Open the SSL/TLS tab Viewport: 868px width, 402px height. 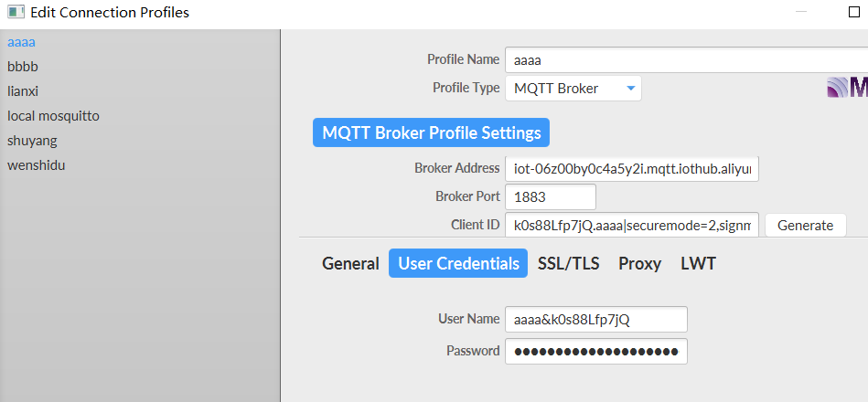[x=568, y=264]
